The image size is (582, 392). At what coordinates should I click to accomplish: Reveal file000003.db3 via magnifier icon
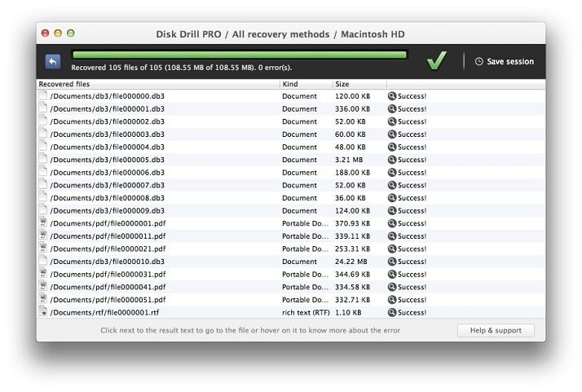click(392, 134)
